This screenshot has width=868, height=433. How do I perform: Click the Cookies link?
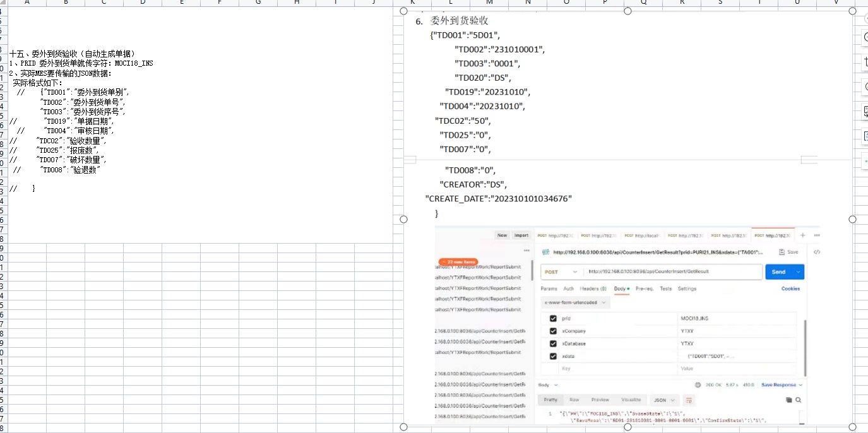(790, 288)
